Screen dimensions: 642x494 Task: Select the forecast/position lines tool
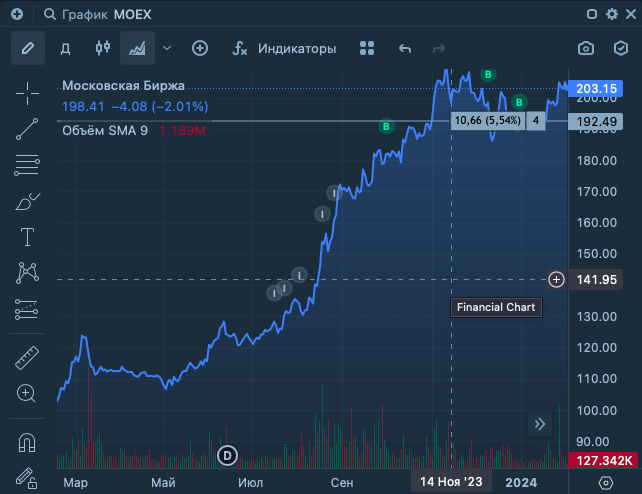tap(27, 309)
